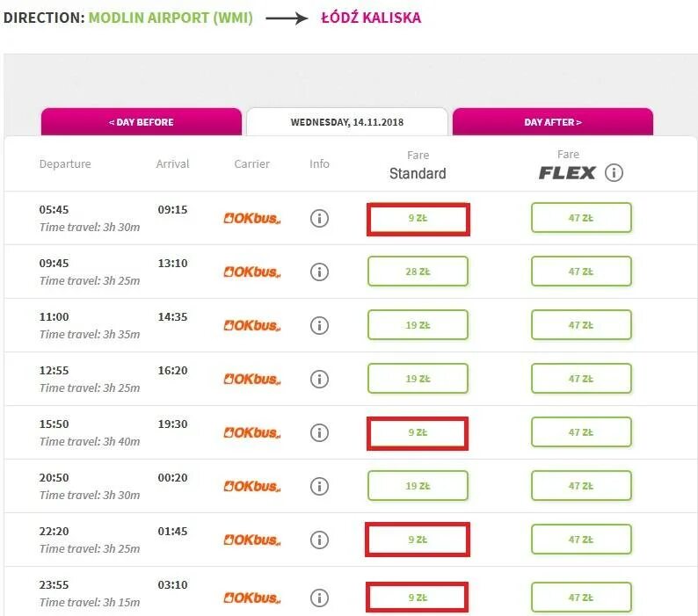View info icon for 20:50 departure
698x616 pixels.
tap(319, 486)
